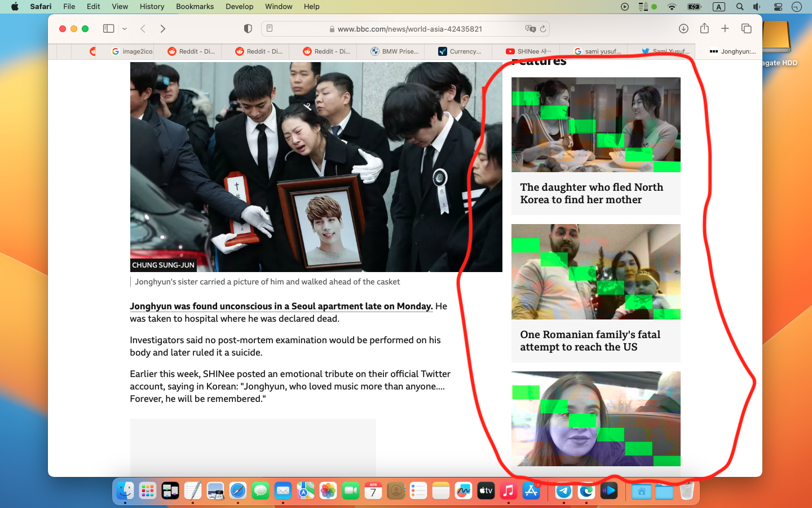Switch to the image2ico tab

point(133,51)
